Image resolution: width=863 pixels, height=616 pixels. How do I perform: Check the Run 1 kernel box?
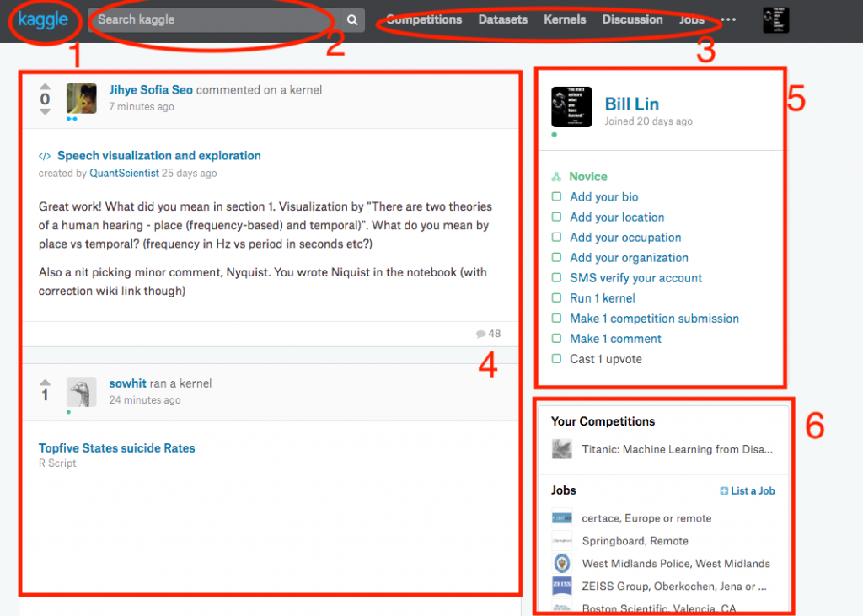click(x=556, y=297)
